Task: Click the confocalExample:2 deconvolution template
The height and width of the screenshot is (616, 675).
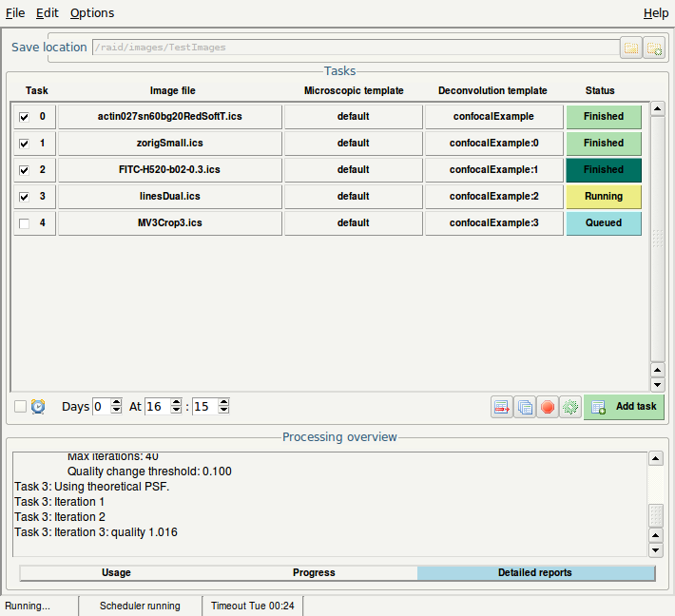Action: pyautogui.click(x=493, y=197)
